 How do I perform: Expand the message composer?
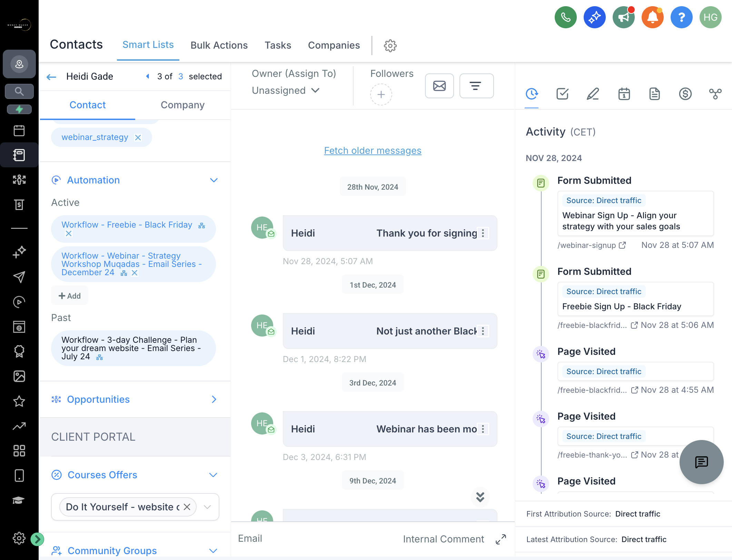tap(501, 539)
